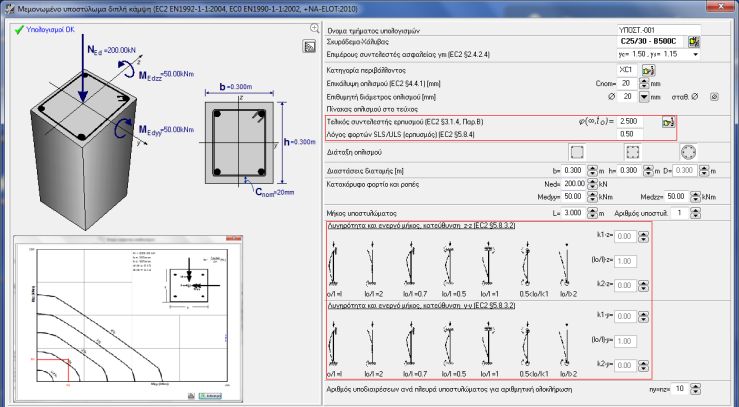Adjust the number of columns stepper
The image size is (739, 407).
click(695, 213)
